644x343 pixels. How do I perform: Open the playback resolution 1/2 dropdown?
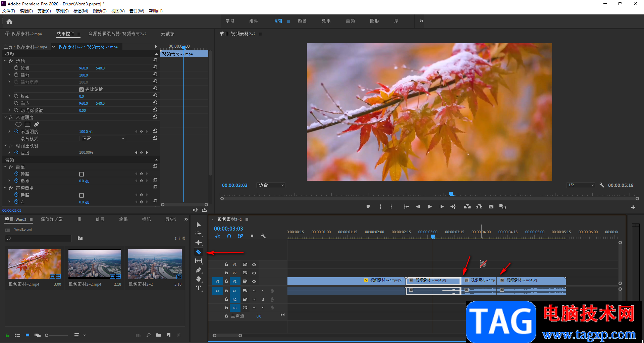pos(581,185)
